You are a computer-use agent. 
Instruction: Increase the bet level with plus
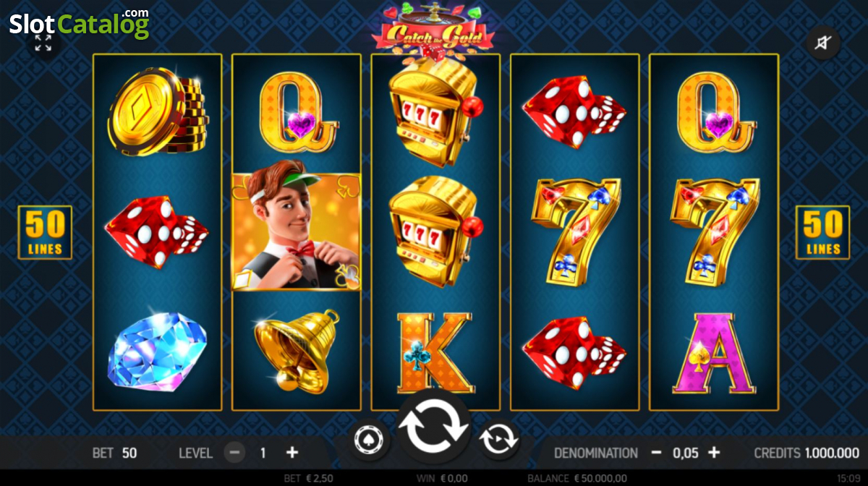[x=292, y=453]
